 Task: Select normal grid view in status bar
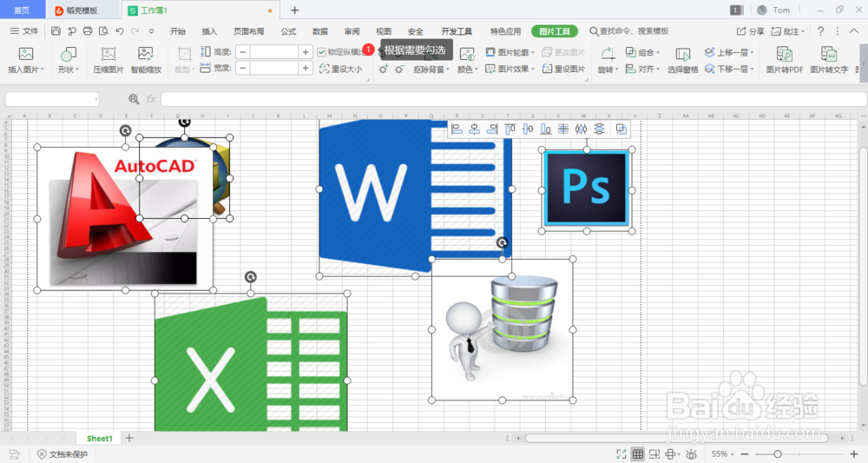(x=638, y=454)
